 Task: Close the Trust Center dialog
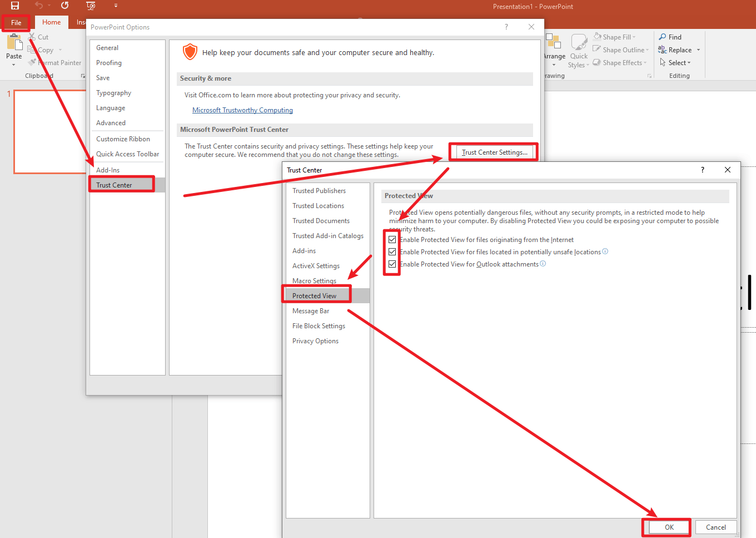pyautogui.click(x=728, y=170)
